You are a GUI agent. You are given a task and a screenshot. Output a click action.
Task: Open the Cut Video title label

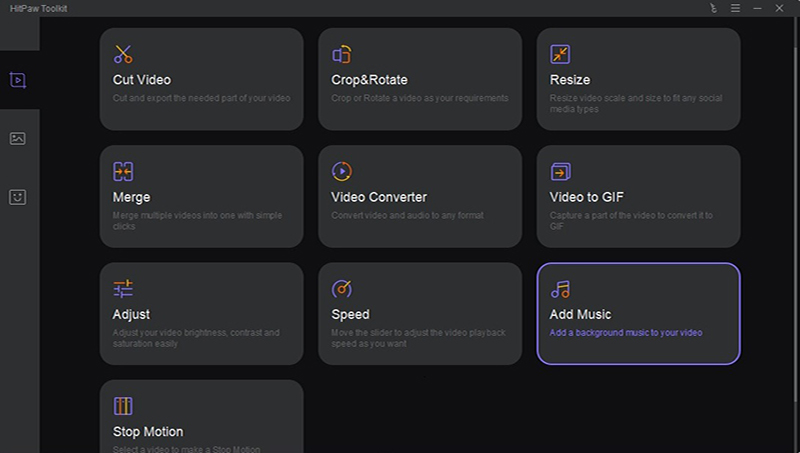142,80
